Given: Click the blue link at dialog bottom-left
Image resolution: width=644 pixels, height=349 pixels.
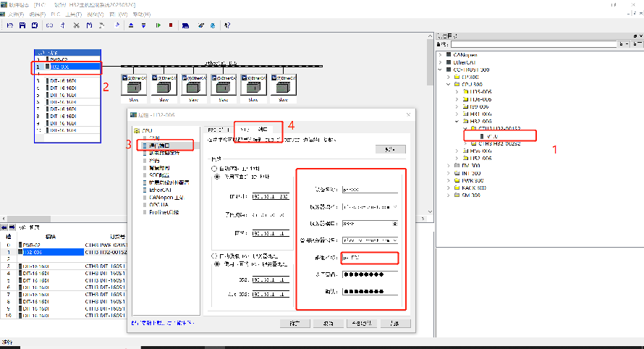Looking at the screenshot, I should [163, 323].
